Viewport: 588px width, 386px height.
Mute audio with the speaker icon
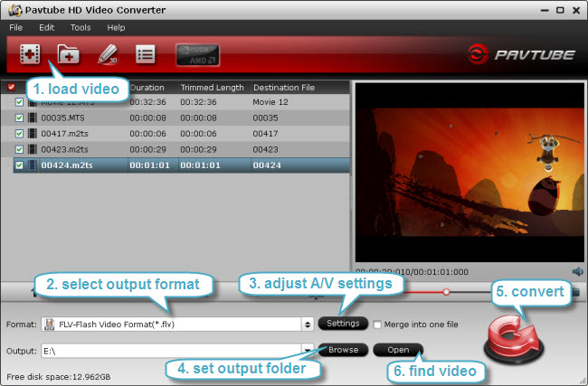click(577, 272)
